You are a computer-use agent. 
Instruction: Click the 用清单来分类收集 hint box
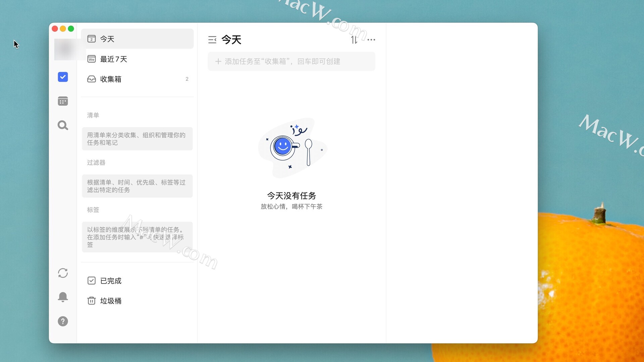(x=137, y=139)
